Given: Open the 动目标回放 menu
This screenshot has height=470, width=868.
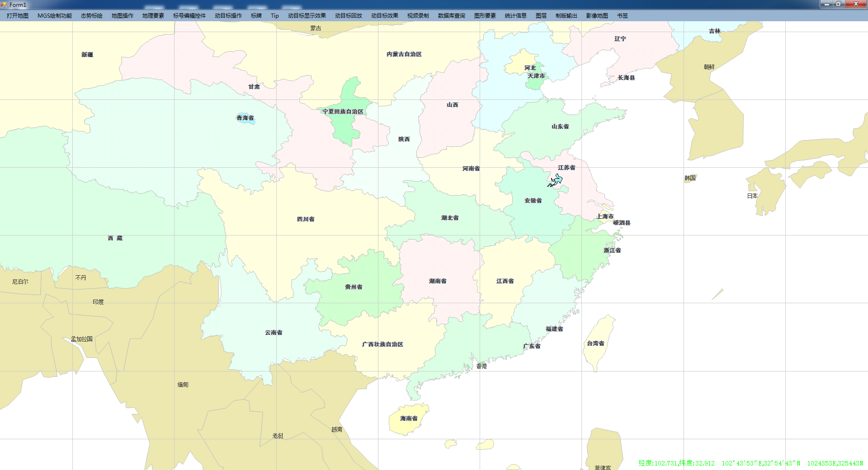Looking at the screenshot, I should coord(349,16).
